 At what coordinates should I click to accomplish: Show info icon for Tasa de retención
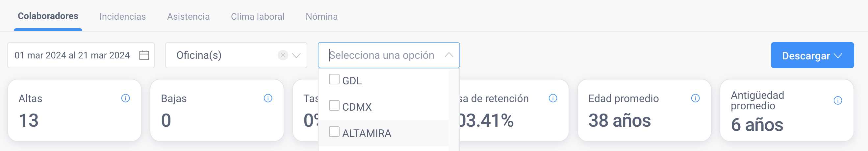552,98
